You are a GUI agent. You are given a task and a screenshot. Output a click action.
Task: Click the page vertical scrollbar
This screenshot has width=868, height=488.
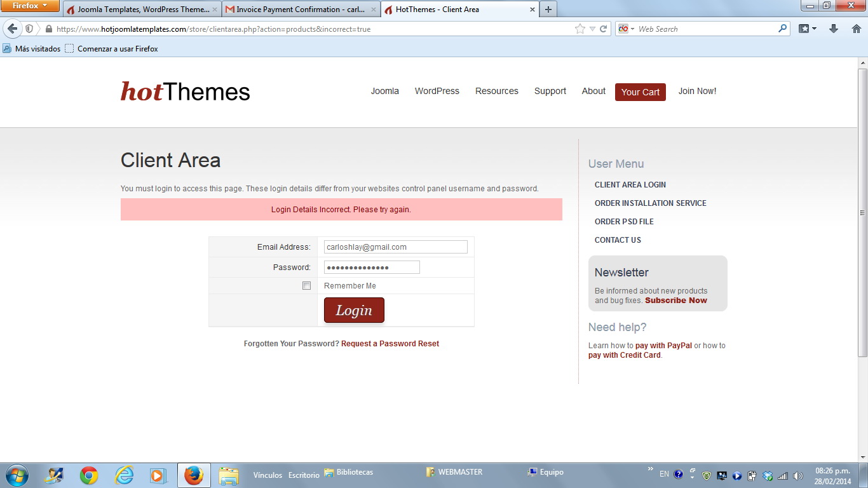tap(862, 213)
